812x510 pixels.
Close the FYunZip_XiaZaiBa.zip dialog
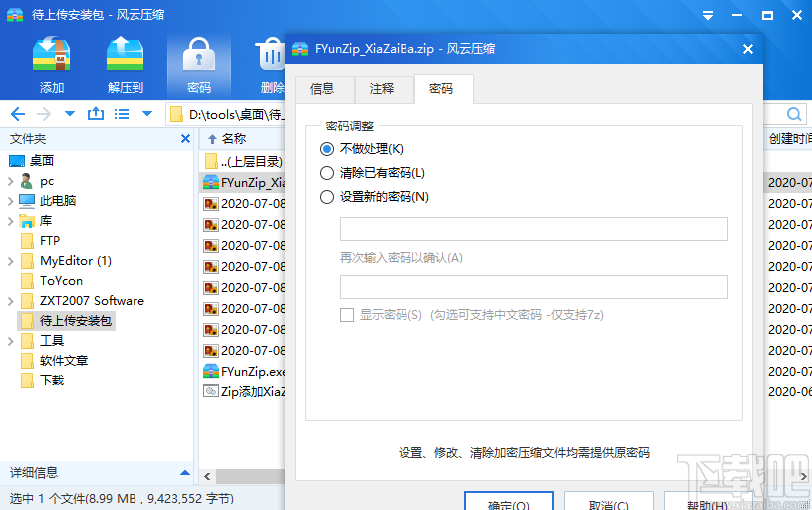(748, 49)
